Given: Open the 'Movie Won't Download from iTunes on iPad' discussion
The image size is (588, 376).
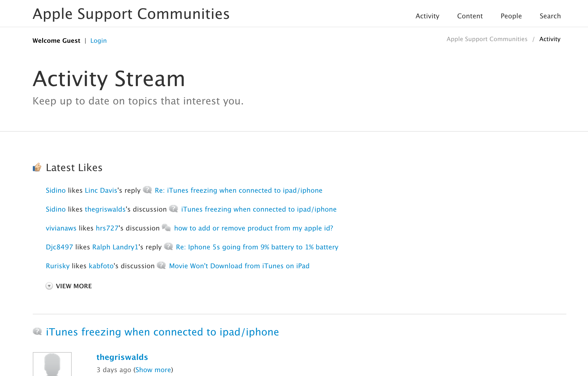Looking at the screenshot, I should 239,266.
